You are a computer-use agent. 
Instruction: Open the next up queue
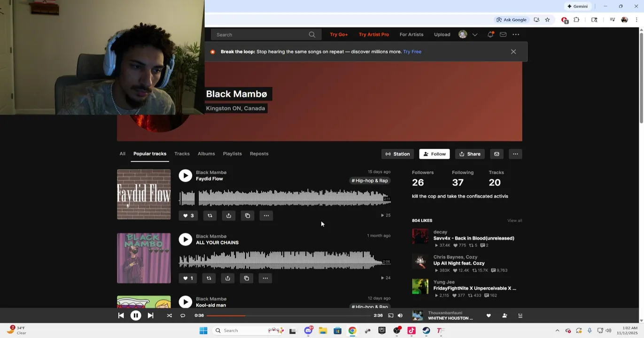[520, 315]
